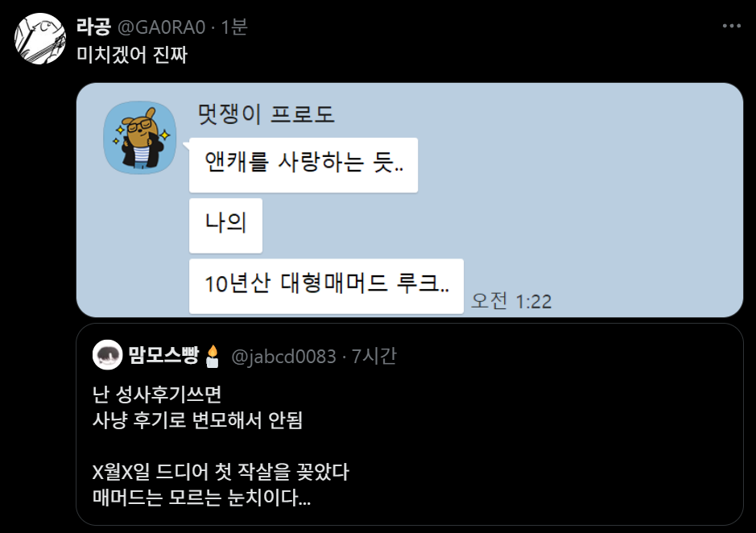This screenshot has height=533, width=756.
Task: Click the quoted line 매머드는 모르는 눈치이다...
Action: coord(201,498)
